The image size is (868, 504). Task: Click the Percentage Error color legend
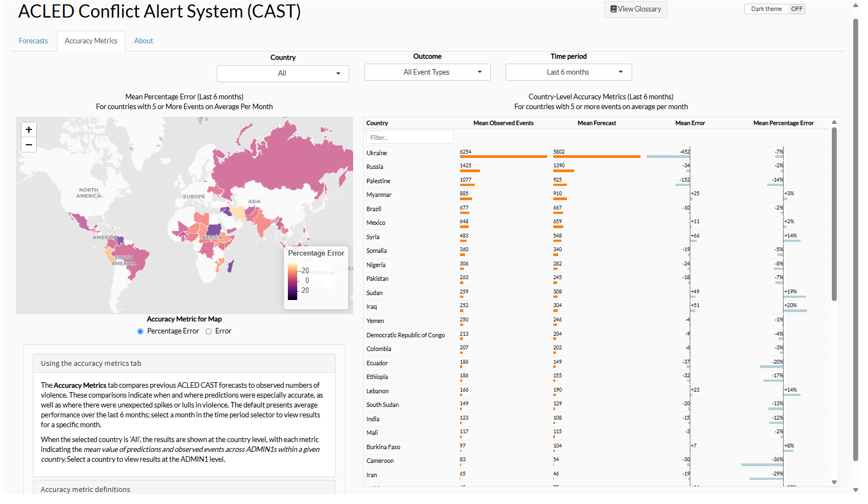pyautogui.click(x=316, y=278)
